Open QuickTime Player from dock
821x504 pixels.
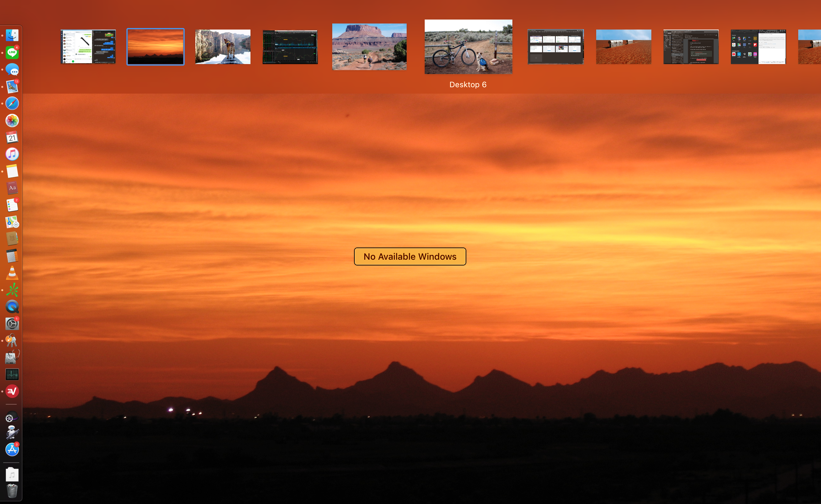(x=12, y=307)
